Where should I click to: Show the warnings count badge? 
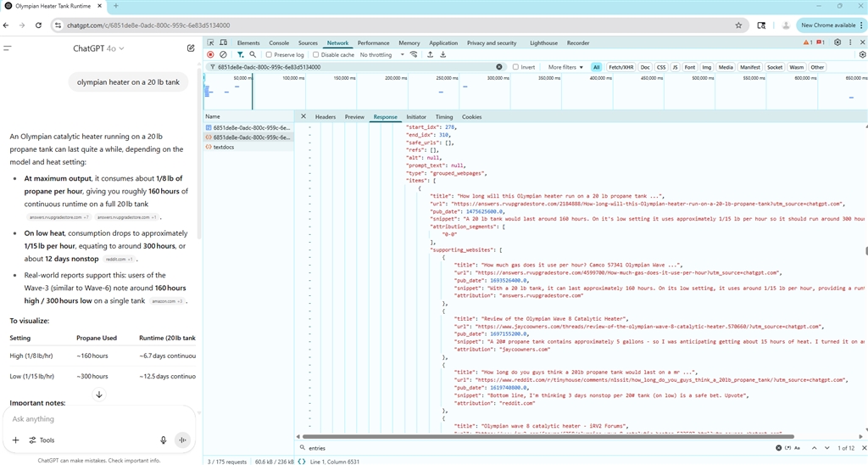point(808,42)
